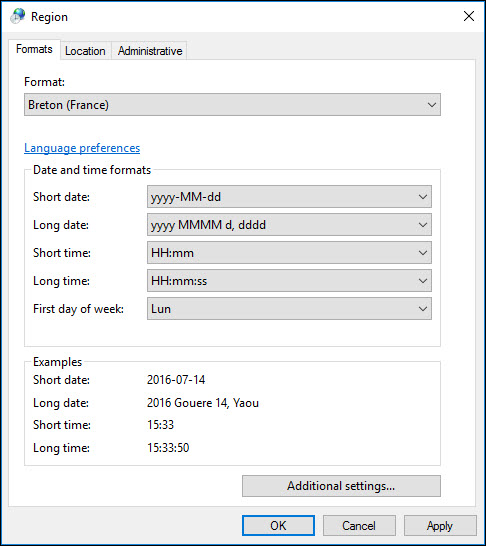Confirm changes with the OK button
Screen dimensions: 486x546
coord(278,525)
